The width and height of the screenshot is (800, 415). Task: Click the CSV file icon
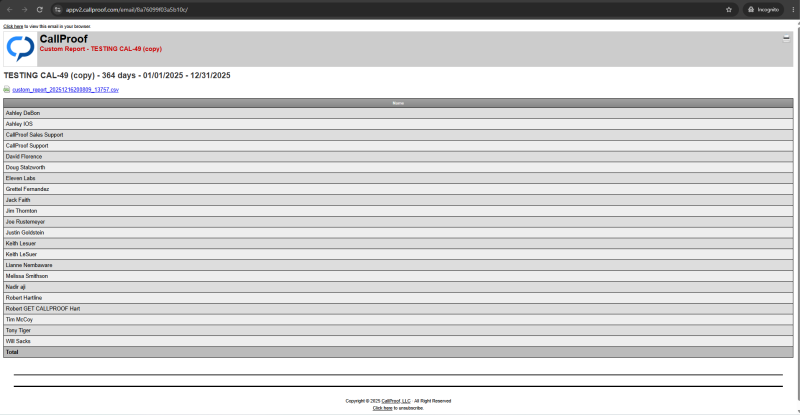tap(7, 89)
